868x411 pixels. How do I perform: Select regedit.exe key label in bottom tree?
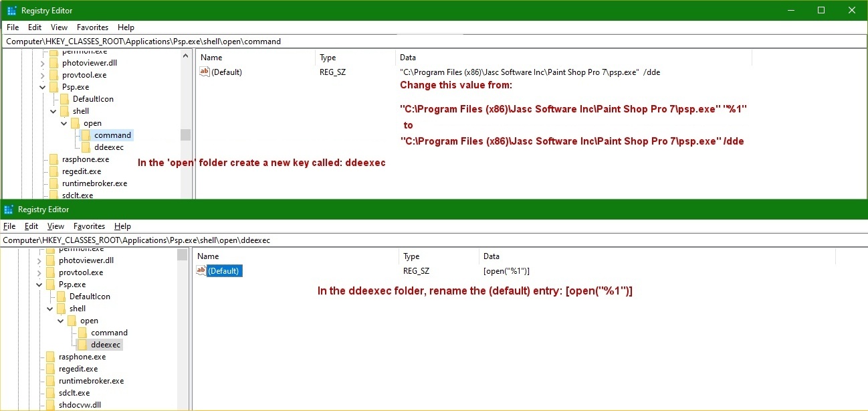click(78, 369)
